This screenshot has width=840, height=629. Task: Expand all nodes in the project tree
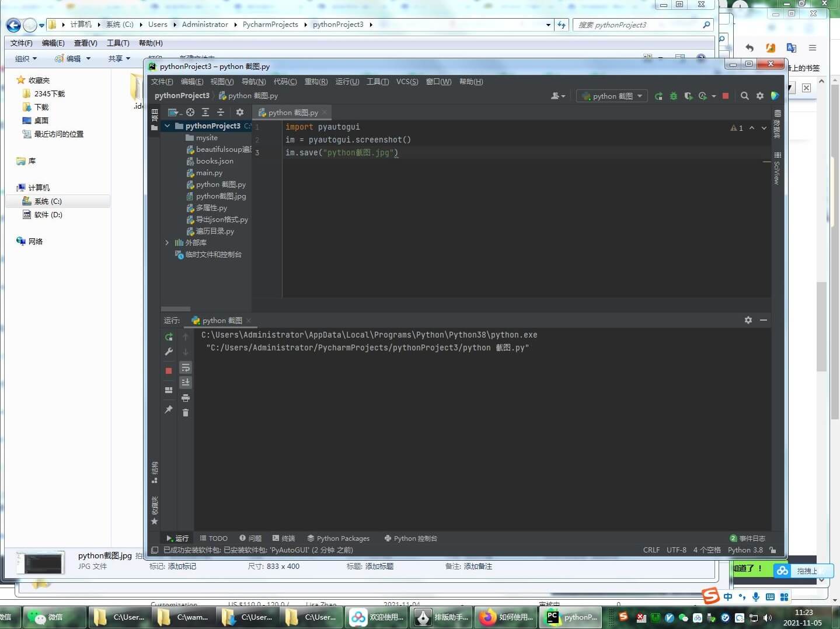[205, 112]
